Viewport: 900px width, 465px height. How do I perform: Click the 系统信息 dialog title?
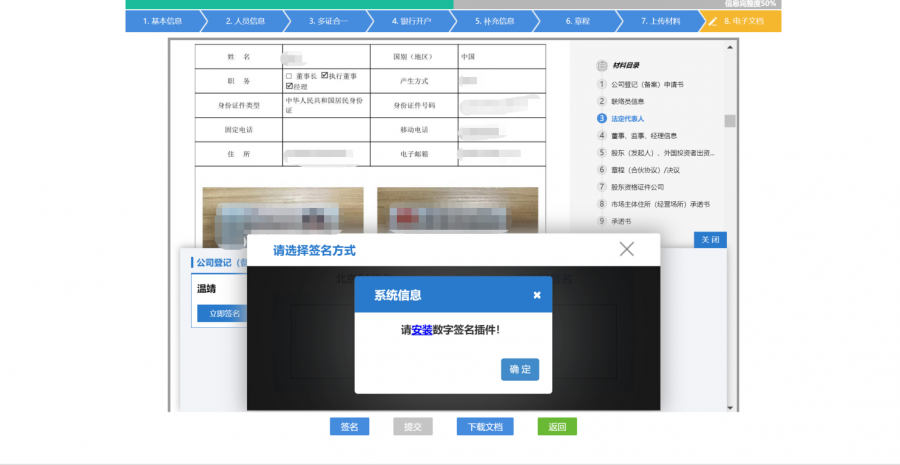[398, 295]
